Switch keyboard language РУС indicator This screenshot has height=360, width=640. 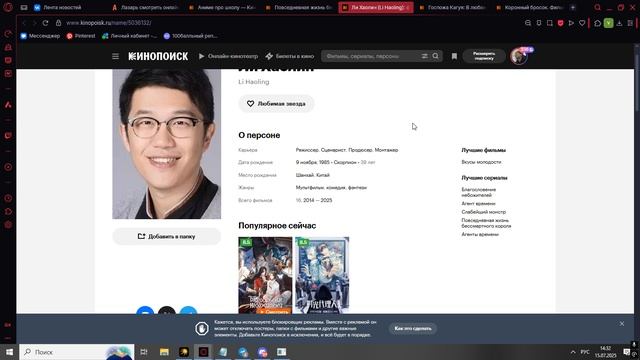[x=585, y=352]
